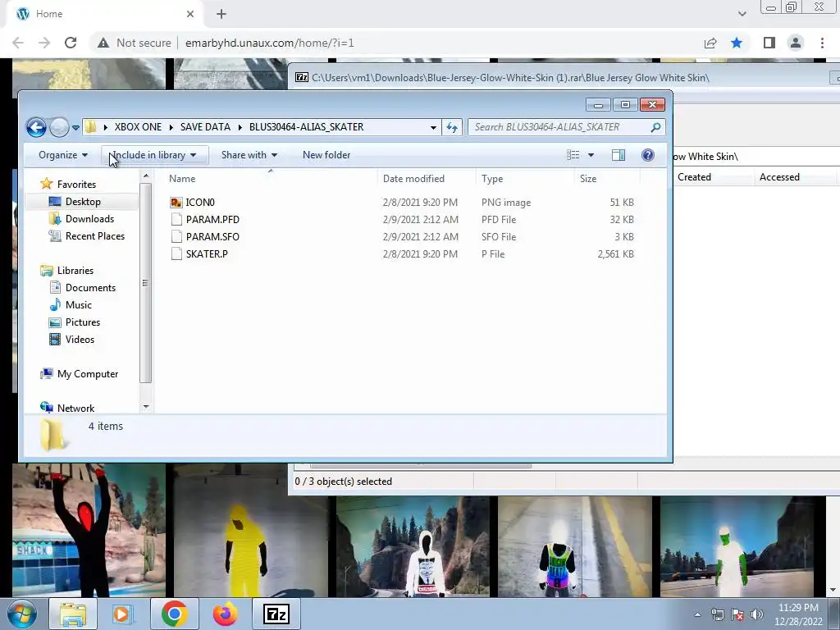
Task: Click XBOX ONE in the breadcrumb path
Action: (138, 127)
